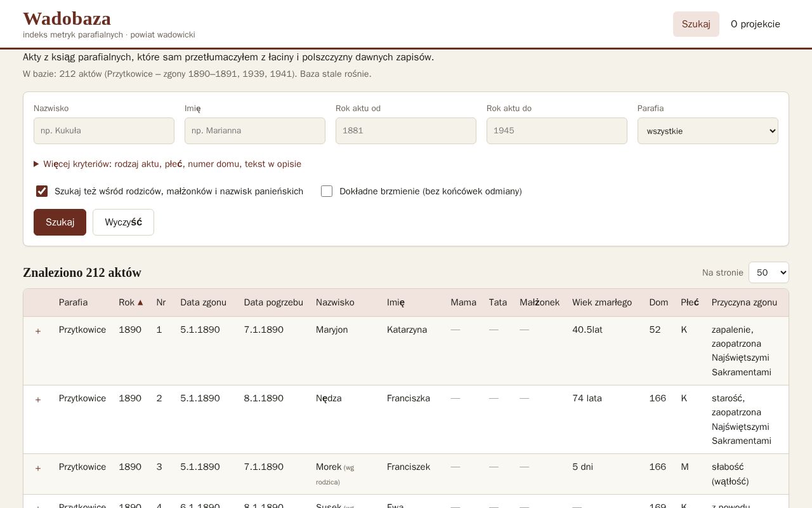Open the Parafia dropdown
The width and height of the screenshot is (812, 508).
click(x=708, y=131)
